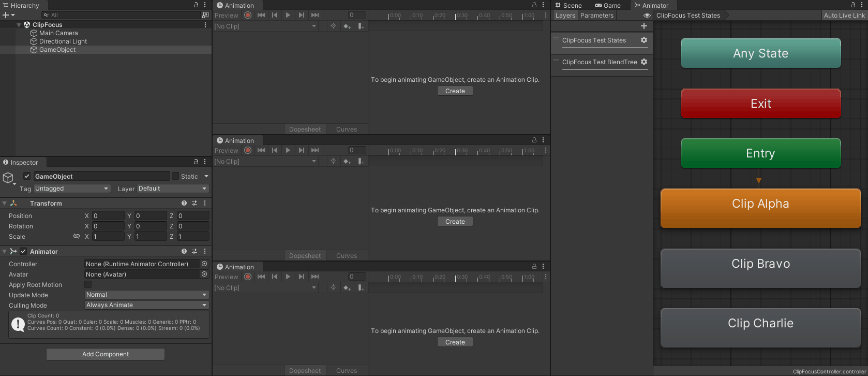This screenshot has width=868, height=376.
Task: Toggle the Animator eye visibility icon
Action: click(647, 15)
